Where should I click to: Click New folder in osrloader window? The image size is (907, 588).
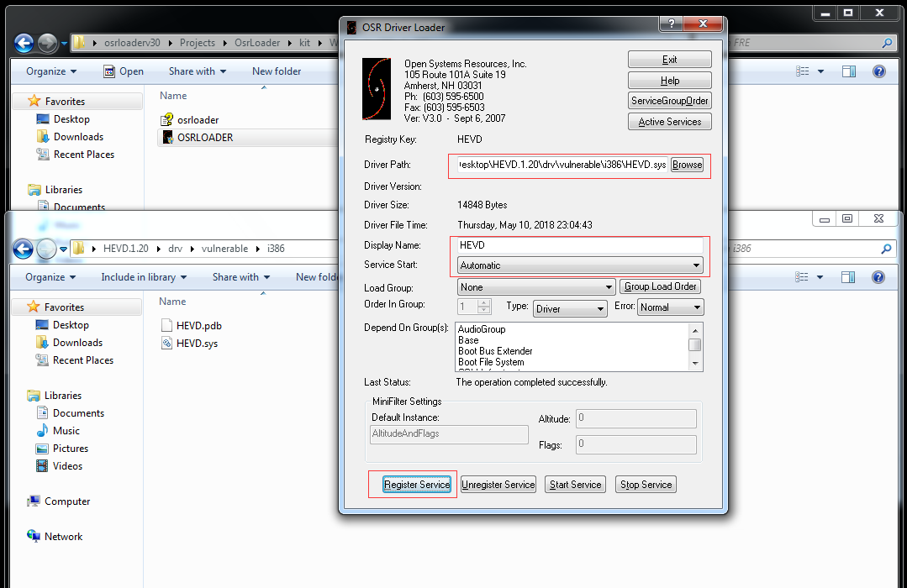pyautogui.click(x=277, y=71)
